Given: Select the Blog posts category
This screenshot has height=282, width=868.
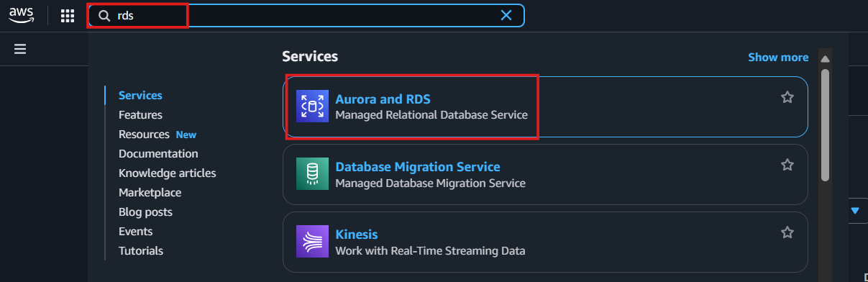Looking at the screenshot, I should pos(145,211).
